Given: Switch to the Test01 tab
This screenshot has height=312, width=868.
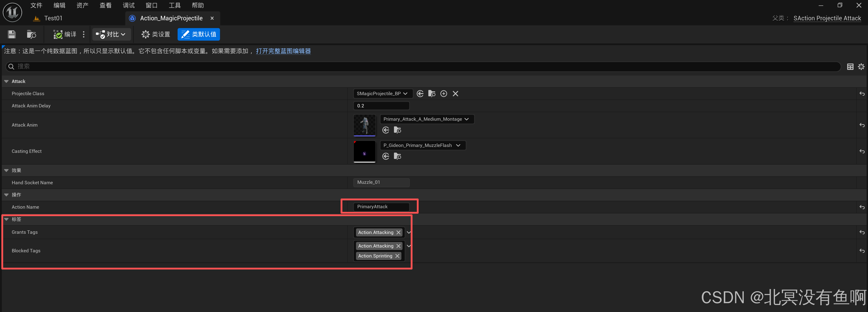Looking at the screenshot, I should 53,18.
